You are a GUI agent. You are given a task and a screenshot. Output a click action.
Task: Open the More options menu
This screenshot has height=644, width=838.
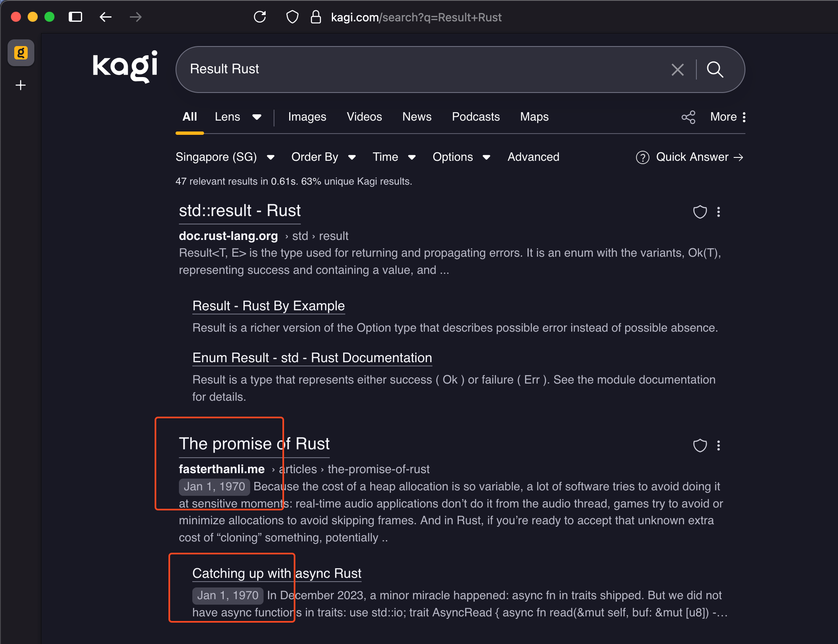click(x=728, y=117)
